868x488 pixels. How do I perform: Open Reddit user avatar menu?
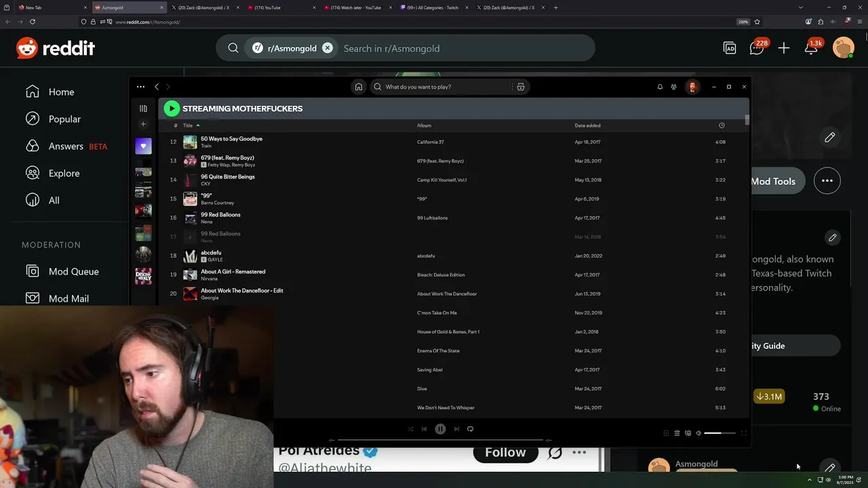tap(844, 48)
